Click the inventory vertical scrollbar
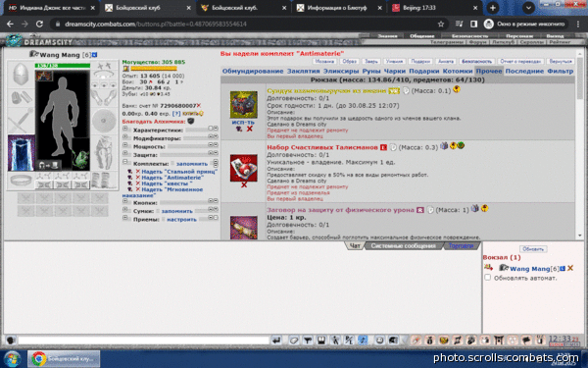The height and width of the screenshot is (368, 588). click(580, 144)
